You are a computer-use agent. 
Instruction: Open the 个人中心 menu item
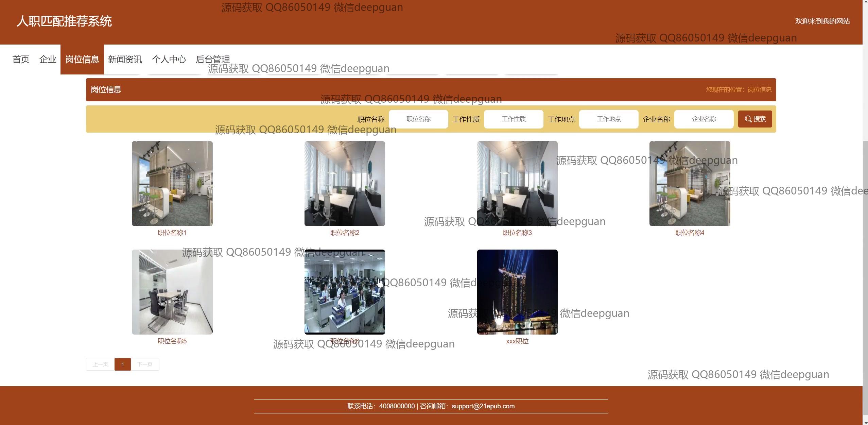[x=169, y=60]
